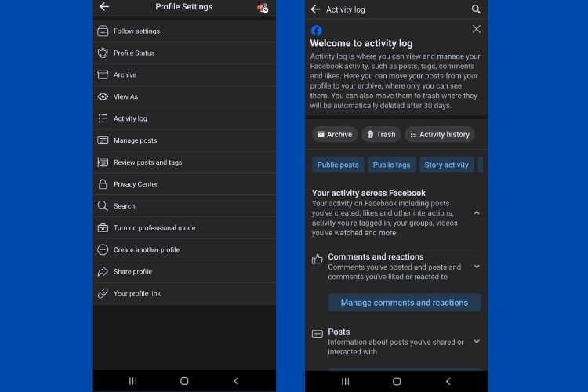Image resolution: width=588 pixels, height=392 pixels.
Task: Select Manage posts
Action: pos(184,140)
